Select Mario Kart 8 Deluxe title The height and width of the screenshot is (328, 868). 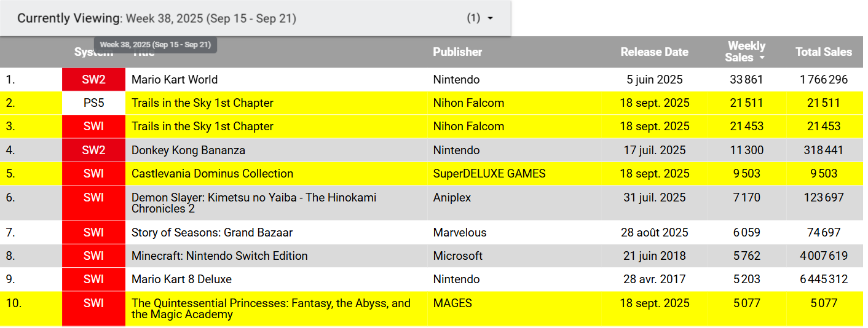181,279
